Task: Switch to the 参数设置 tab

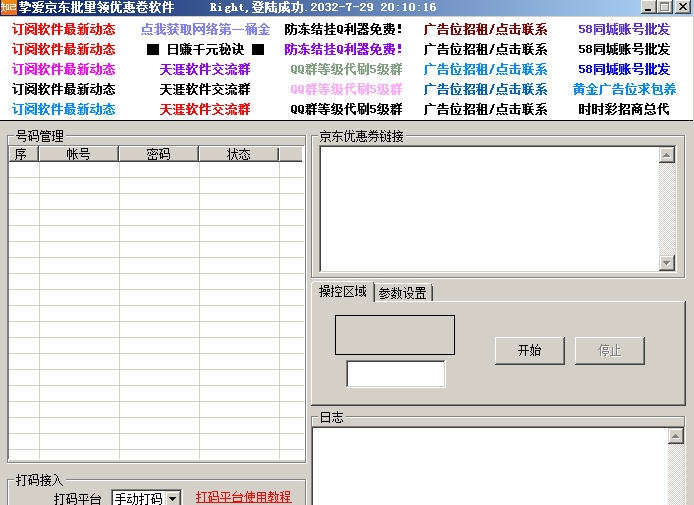Action: point(403,293)
